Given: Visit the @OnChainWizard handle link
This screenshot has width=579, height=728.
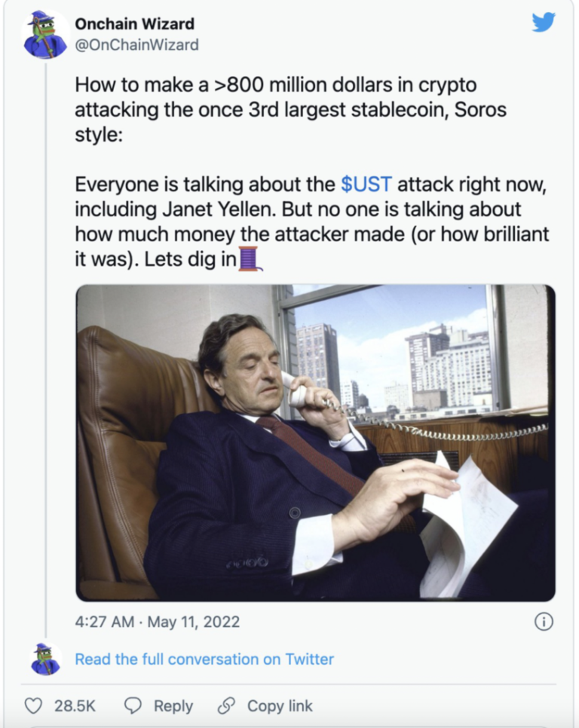Looking at the screenshot, I should pos(136,45).
